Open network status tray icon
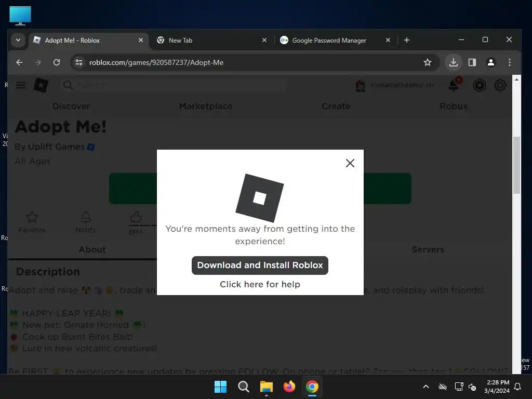The height and width of the screenshot is (399, 532). (x=459, y=387)
